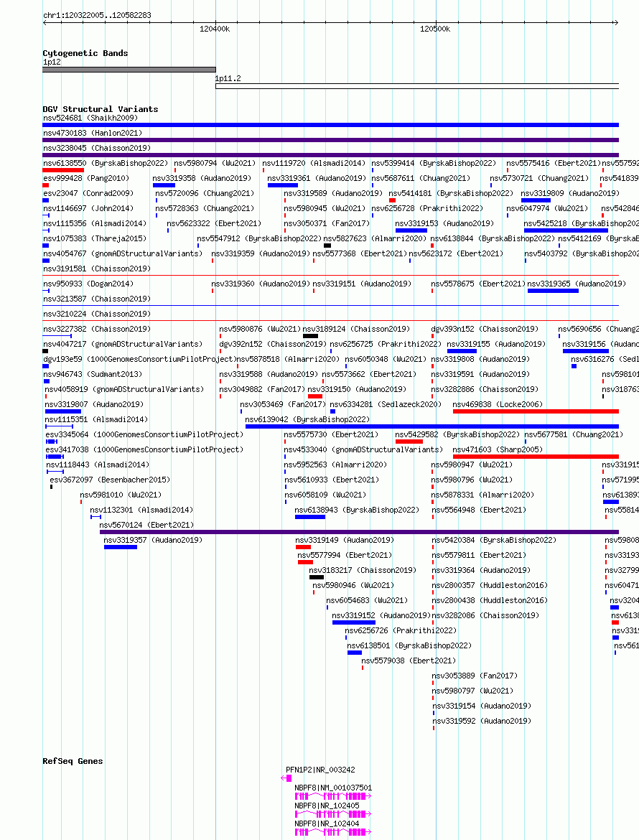The width and height of the screenshot is (639, 840).
Task: Select the nsv6139042 (ByrskaBishop2022) label
Action: 307,419
